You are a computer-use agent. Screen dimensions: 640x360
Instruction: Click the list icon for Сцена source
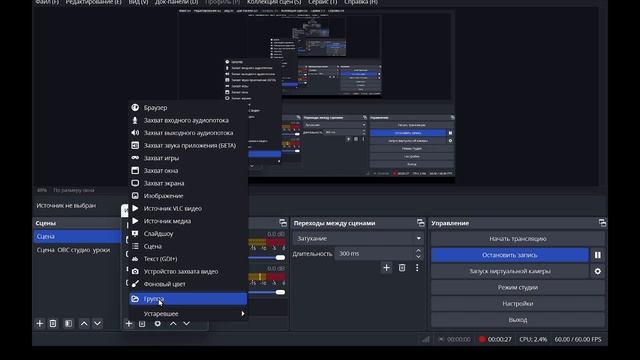(135, 246)
